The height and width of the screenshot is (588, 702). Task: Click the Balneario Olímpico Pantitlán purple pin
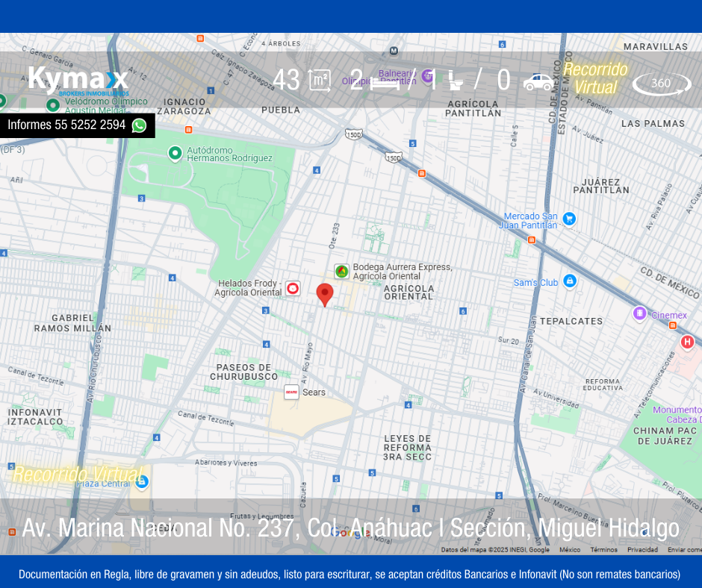[428, 75]
